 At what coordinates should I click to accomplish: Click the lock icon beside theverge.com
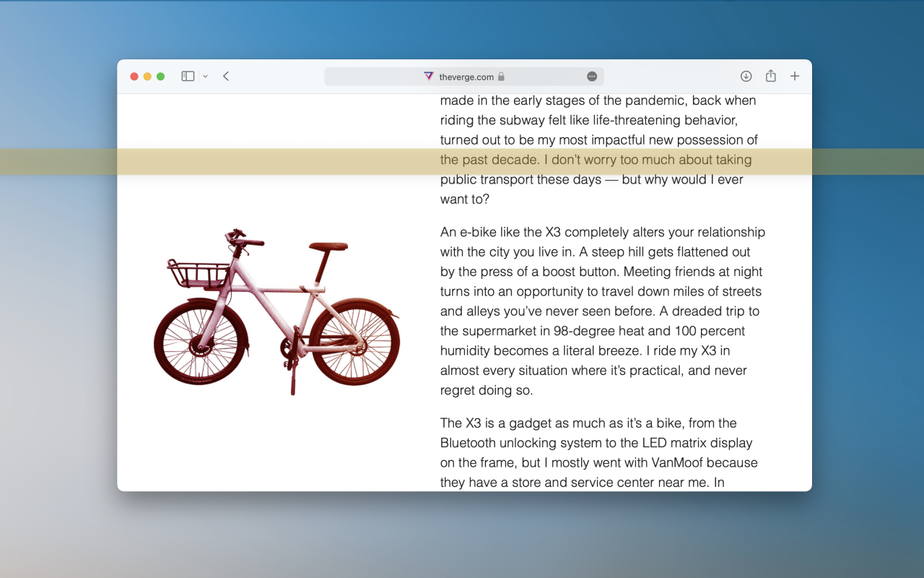tap(501, 76)
